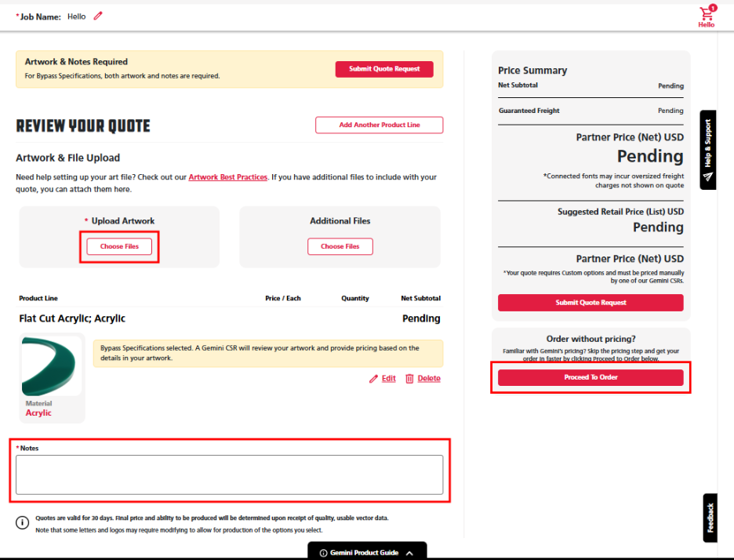
Task: Open the Feedback side tab
Action: tap(710, 518)
